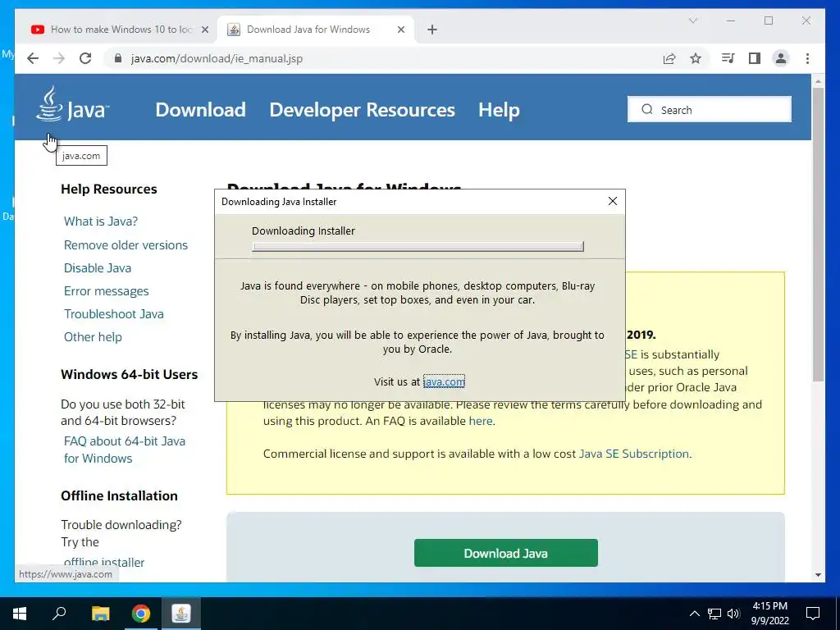This screenshot has height=630, width=840.
Task: Show hidden system tray icons
Action: pyautogui.click(x=694, y=614)
